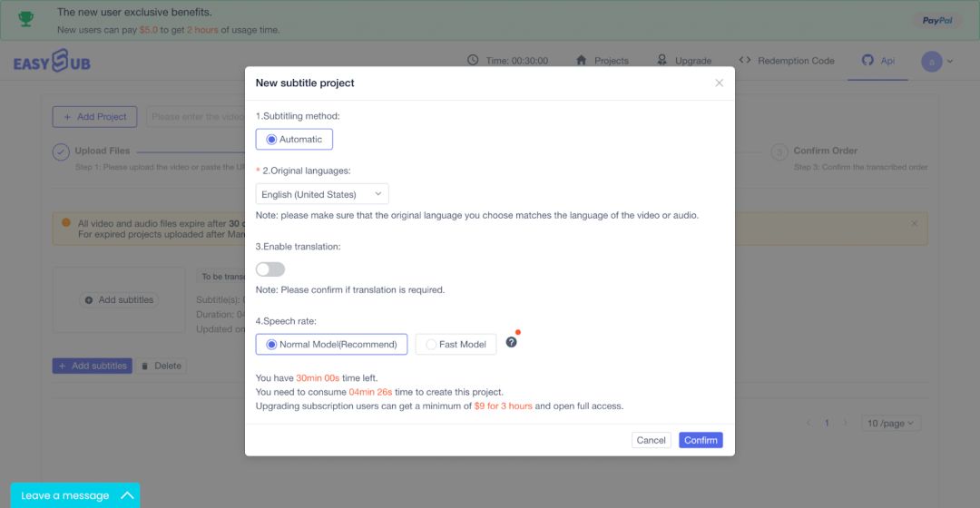Confirm the new subtitle project
The image size is (980, 508).
(x=701, y=440)
